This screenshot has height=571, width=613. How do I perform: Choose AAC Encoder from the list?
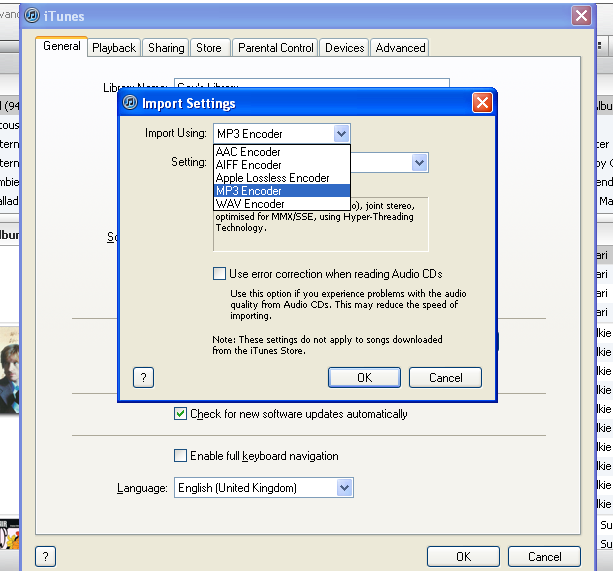(x=282, y=152)
